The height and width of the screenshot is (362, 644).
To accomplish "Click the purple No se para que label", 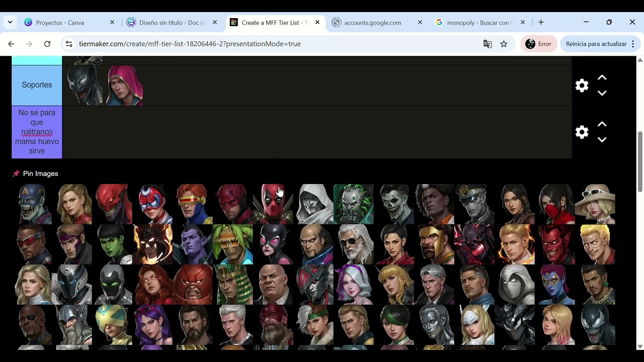I will 37,132.
